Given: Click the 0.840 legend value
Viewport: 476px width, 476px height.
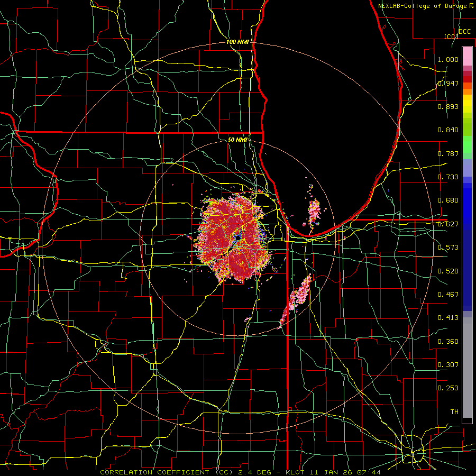Looking at the screenshot, I should 448,130.
